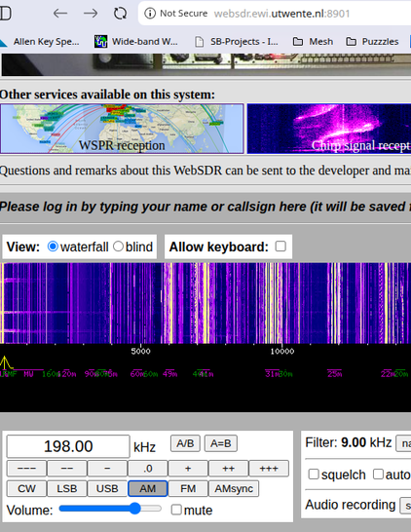Click the 198.00 frequency input field
The height and width of the screenshot is (532, 411).
click(x=68, y=446)
